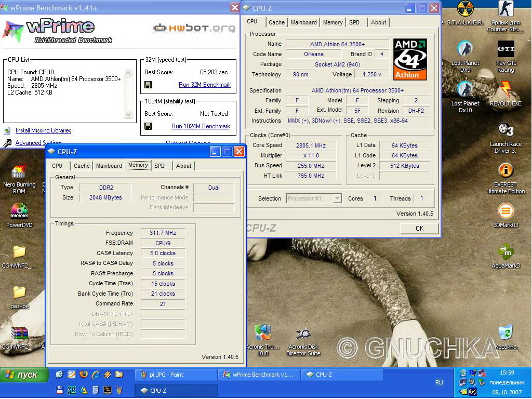Click the memory Size value 2048 MBytes
532x399 pixels.
point(105,197)
